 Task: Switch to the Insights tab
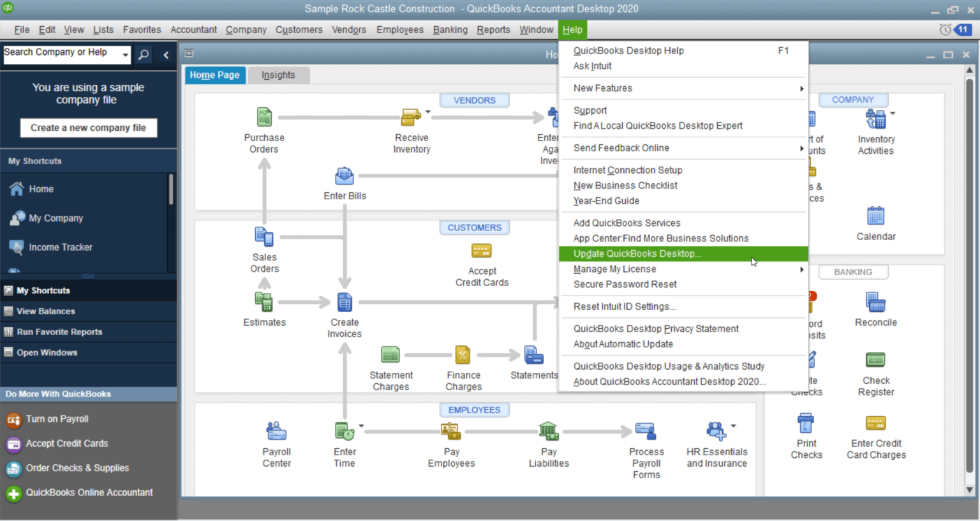point(278,75)
